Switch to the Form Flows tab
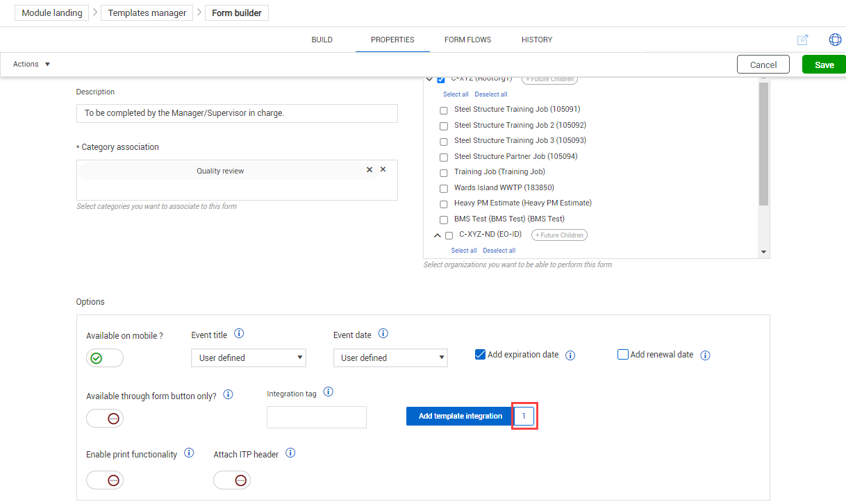 [467, 40]
